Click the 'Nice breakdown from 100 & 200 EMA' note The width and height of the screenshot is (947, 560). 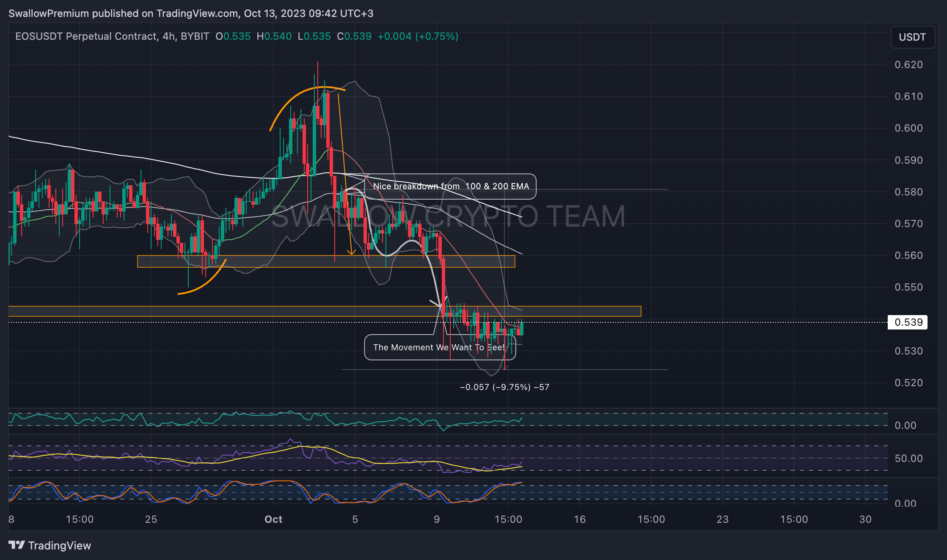click(451, 186)
